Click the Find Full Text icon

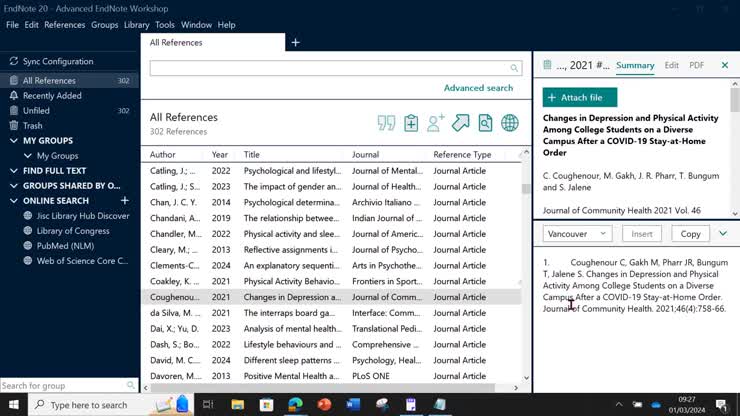[485, 123]
